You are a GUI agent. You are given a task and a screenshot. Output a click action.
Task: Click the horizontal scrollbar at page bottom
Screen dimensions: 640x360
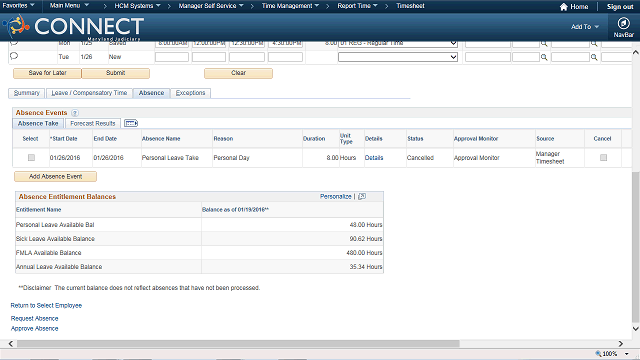[238, 344]
